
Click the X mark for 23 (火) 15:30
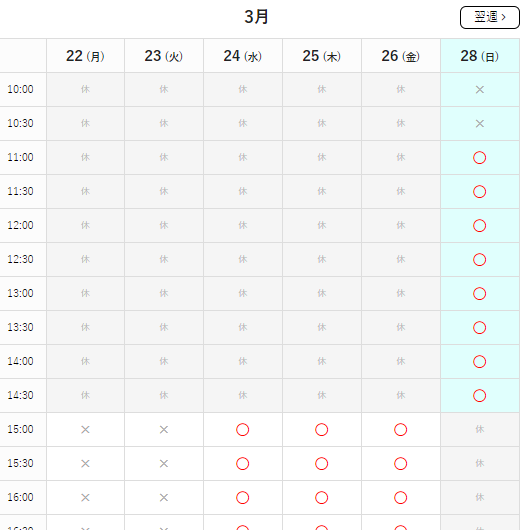pos(164,463)
